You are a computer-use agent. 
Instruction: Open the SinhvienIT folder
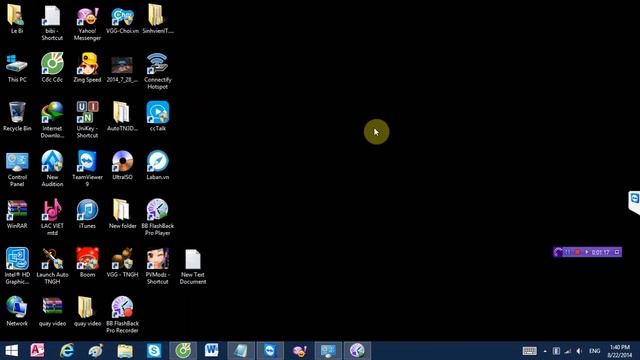[158, 19]
